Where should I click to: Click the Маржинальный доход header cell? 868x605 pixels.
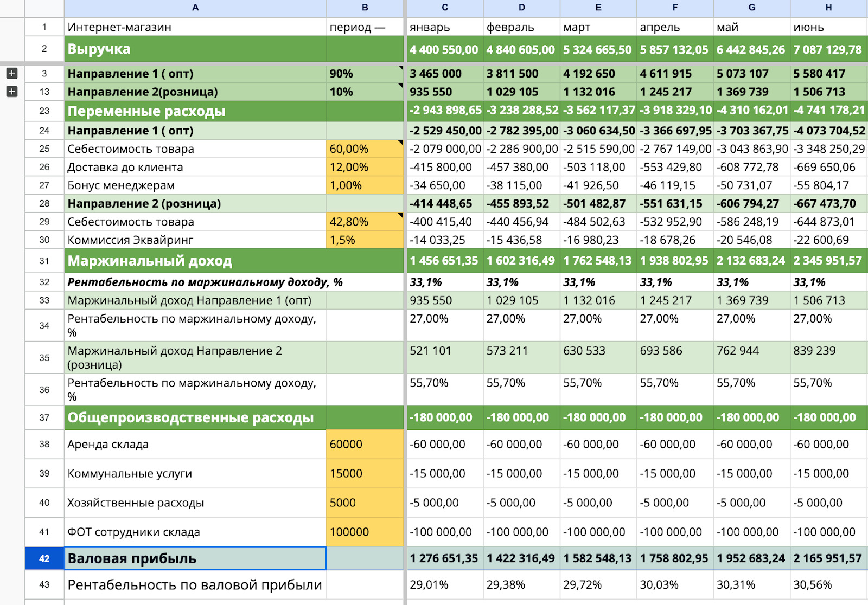pyautogui.click(x=195, y=261)
